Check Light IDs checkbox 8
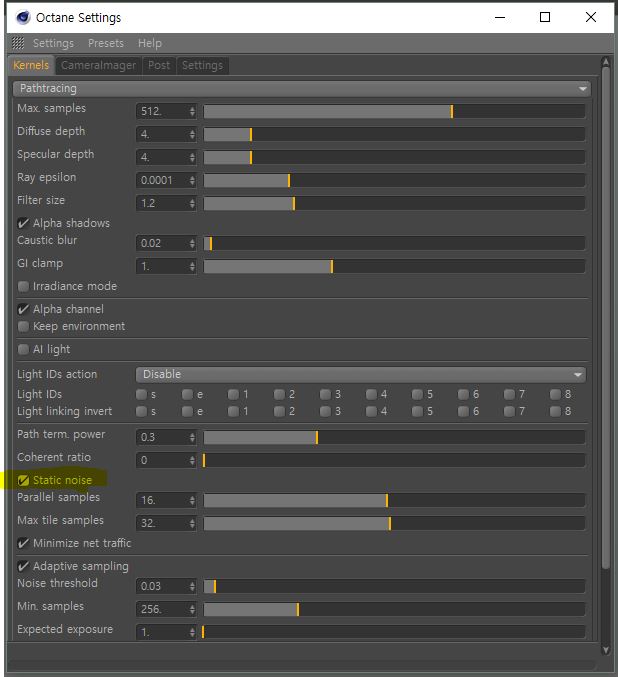The width and height of the screenshot is (618, 677). point(555,394)
